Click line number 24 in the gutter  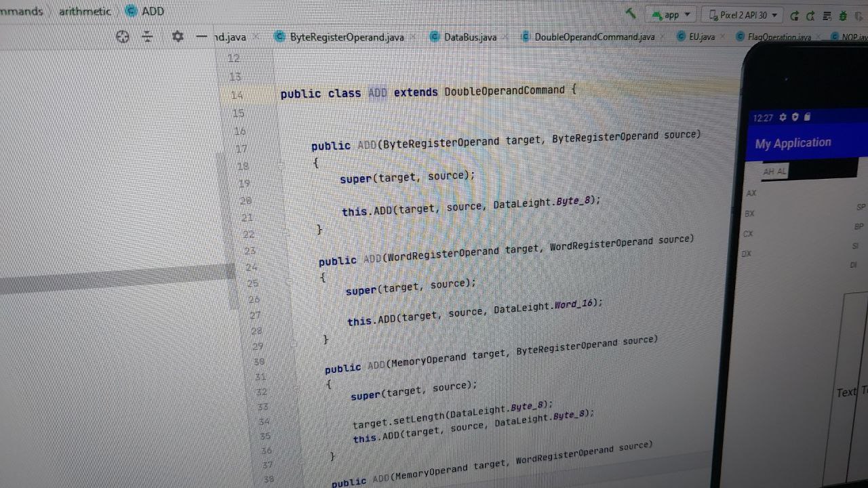pyautogui.click(x=252, y=268)
